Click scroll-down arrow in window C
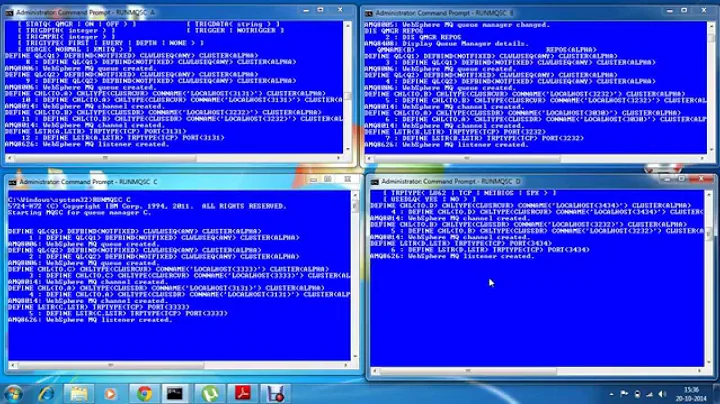Screen dimensions: 720x404 (x=354, y=357)
